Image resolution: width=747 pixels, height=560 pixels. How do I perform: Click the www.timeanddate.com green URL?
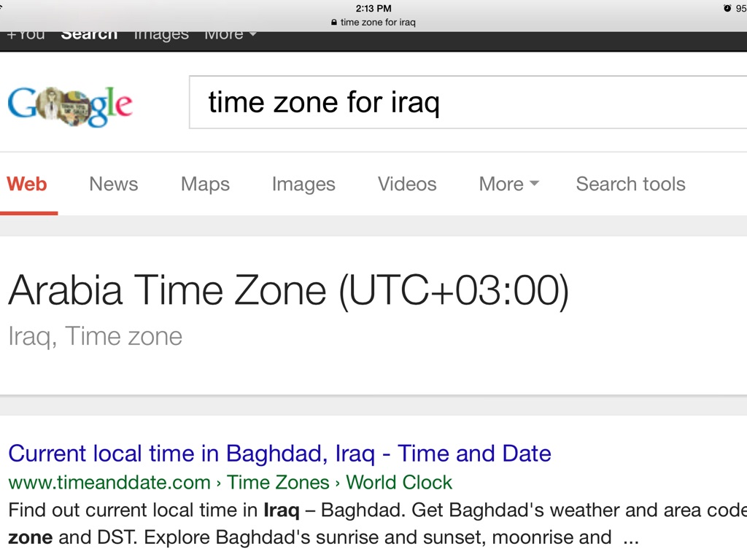[109, 482]
